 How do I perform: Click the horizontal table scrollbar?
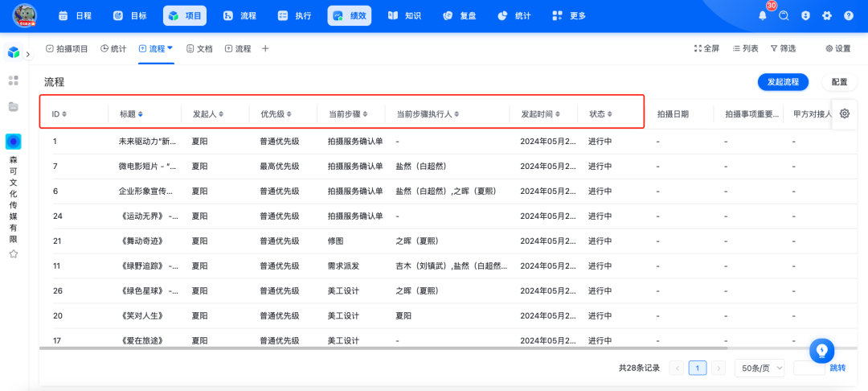(x=383, y=348)
